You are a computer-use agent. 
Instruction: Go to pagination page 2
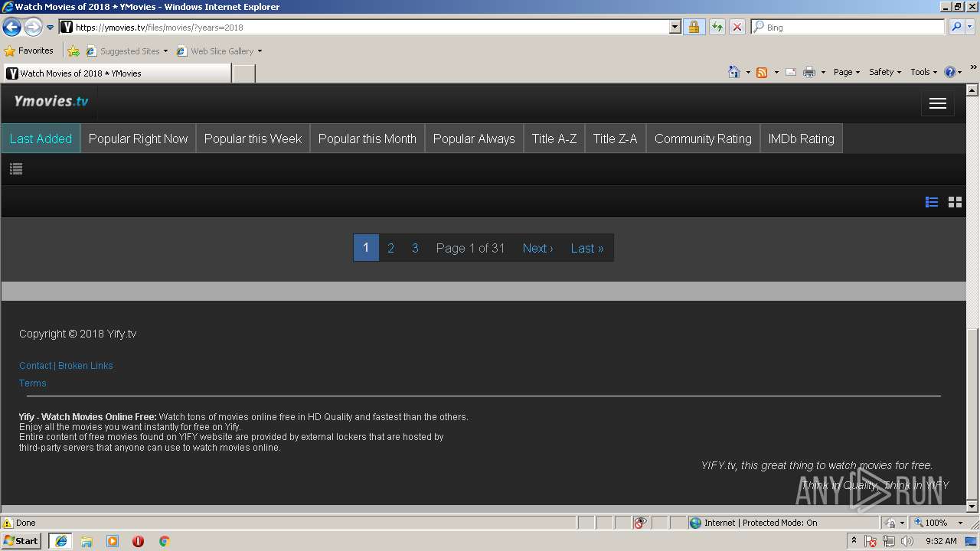tap(390, 248)
